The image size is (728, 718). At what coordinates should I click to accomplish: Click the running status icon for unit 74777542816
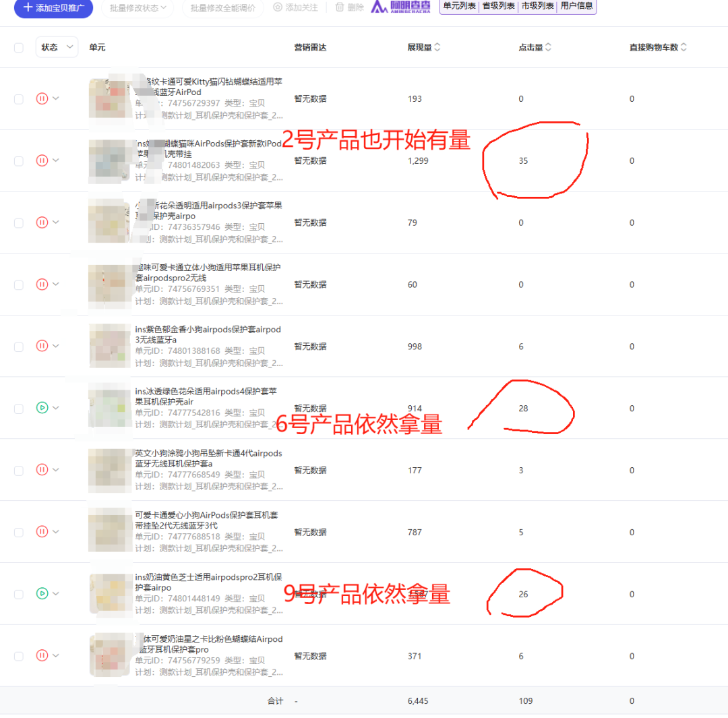42,408
